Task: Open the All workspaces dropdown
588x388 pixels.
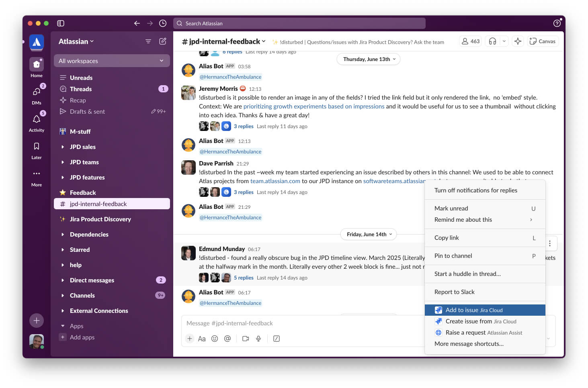Action: tap(111, 61)
